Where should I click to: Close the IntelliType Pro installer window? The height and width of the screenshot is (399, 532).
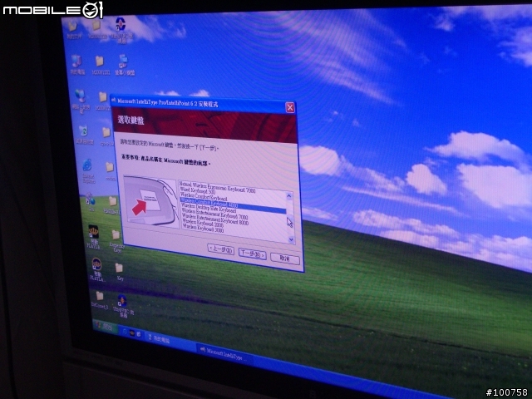tap(290, 107)
